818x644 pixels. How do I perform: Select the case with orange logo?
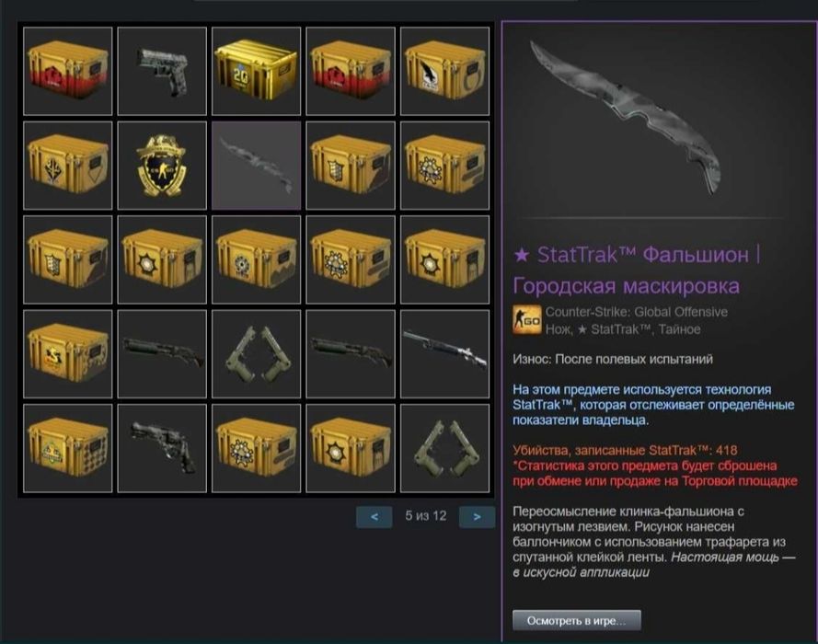coord(68,353)
